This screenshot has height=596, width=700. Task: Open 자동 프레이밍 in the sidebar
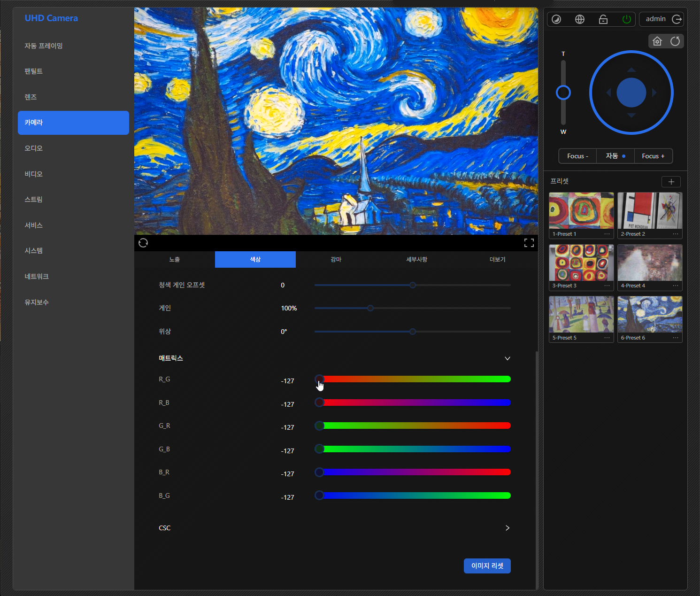[73, 46]
